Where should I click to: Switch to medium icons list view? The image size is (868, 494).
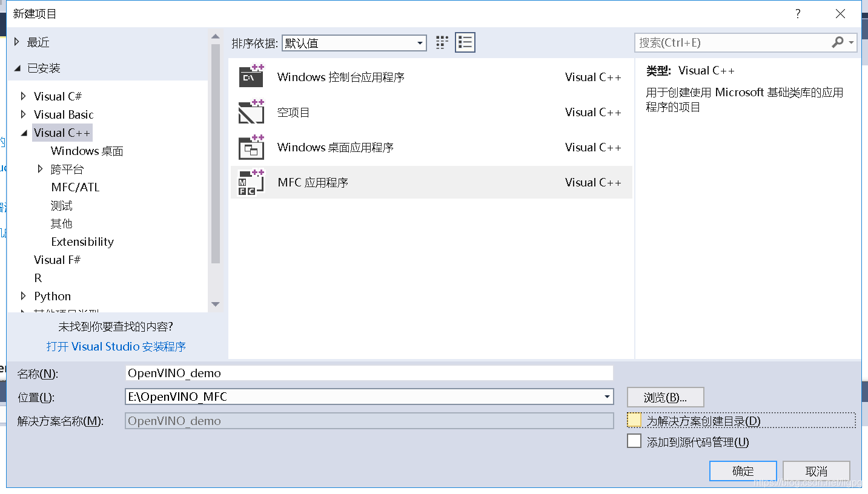465,42
